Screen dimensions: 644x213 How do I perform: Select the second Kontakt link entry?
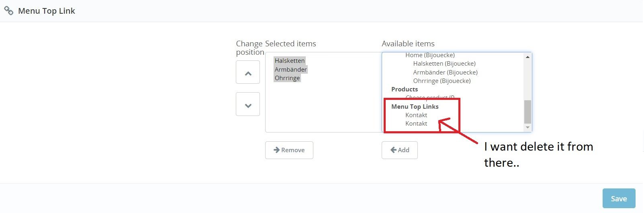(416, 124)
